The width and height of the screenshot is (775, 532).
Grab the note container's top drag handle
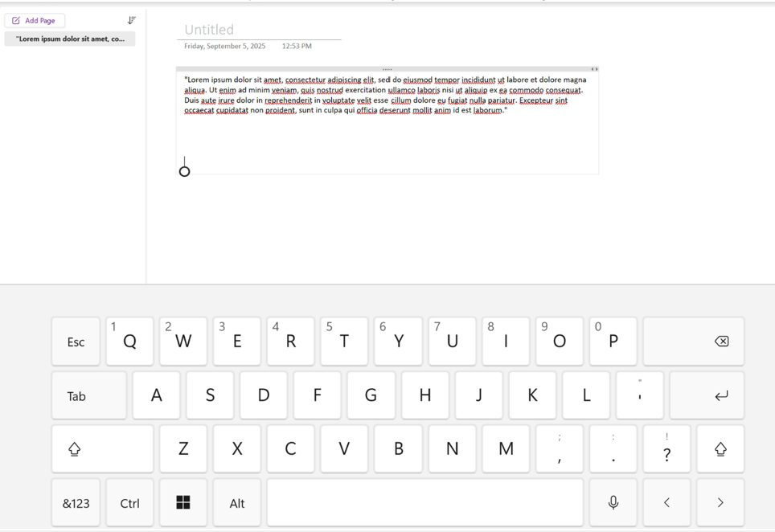point(387,69)
